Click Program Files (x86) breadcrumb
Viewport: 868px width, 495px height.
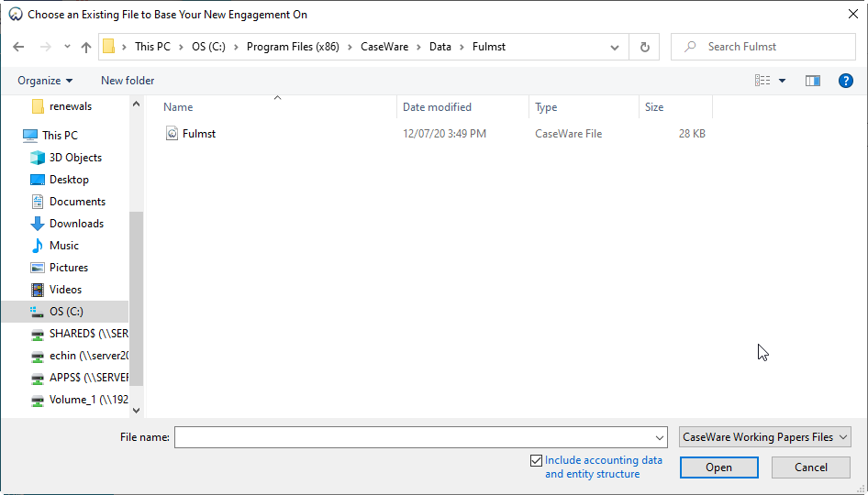pyautogui.click(x=293, y=47)
